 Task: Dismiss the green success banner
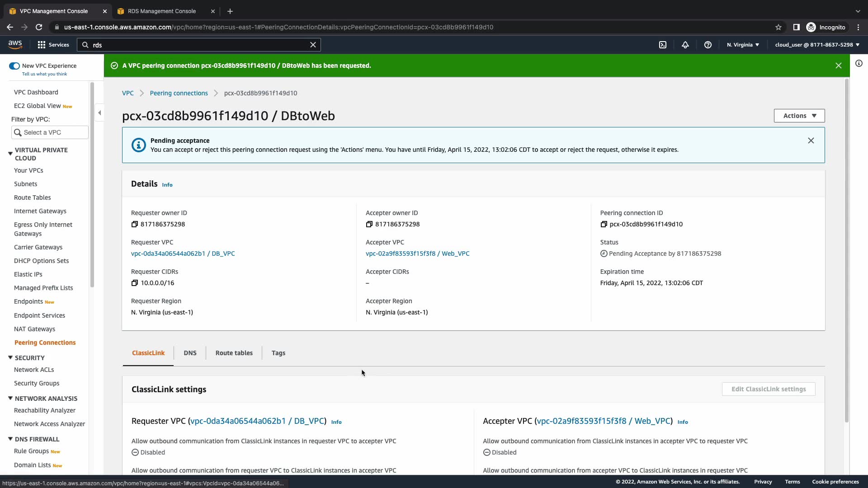pos(838,66)
